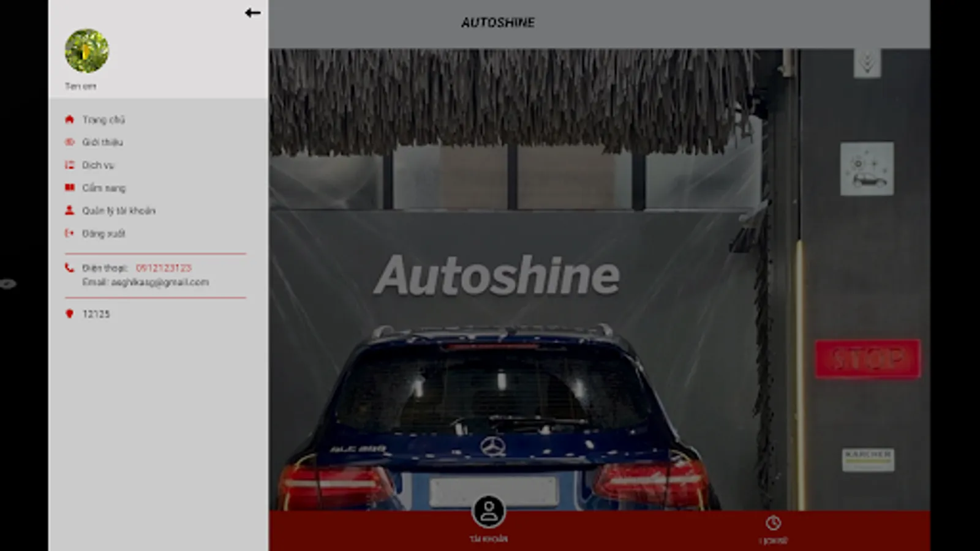Screen dimensions: 980x551
Task: Tap the location pin icon
Action: point(70,314)
